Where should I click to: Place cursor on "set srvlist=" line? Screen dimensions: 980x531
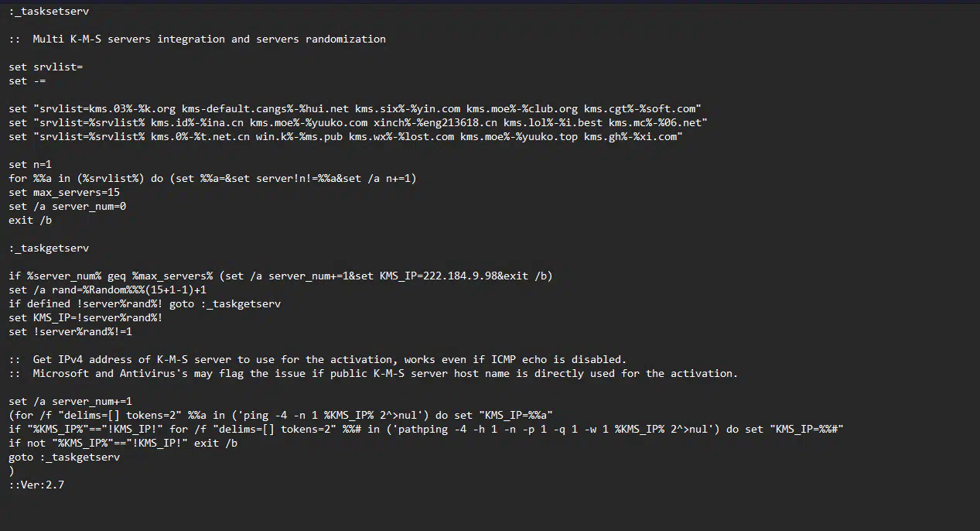[x=46, y=67]
